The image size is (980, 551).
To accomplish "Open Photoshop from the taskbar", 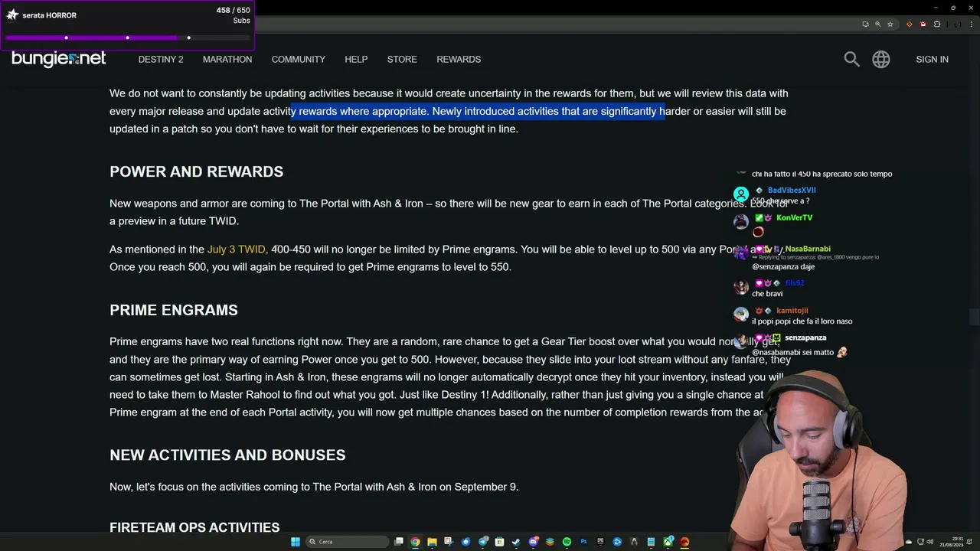I will [x=583, y=542].
